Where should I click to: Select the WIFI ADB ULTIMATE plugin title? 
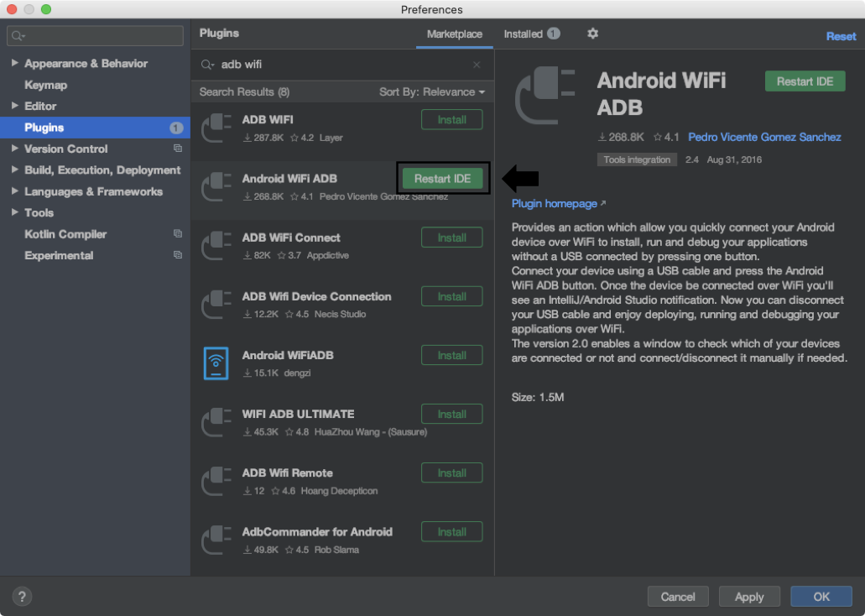[298, 414]
